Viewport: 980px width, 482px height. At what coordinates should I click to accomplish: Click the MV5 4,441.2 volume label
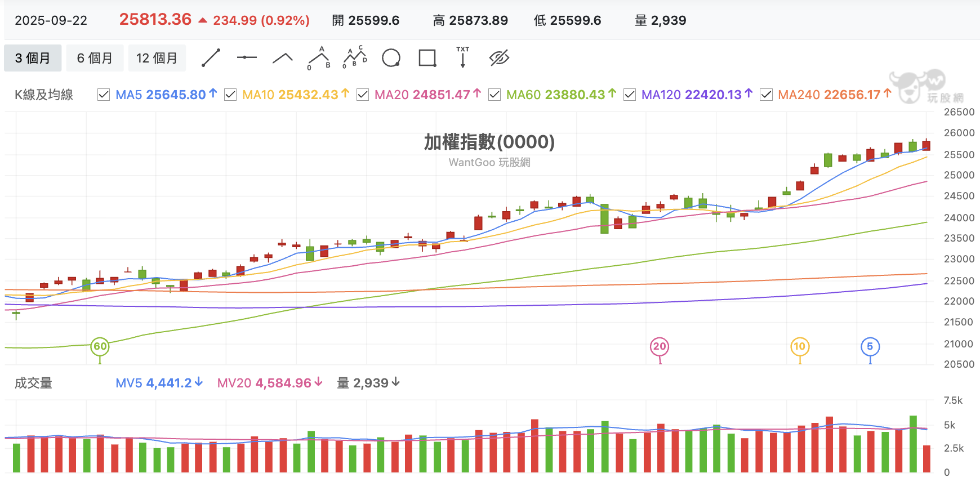click(159, 383)
